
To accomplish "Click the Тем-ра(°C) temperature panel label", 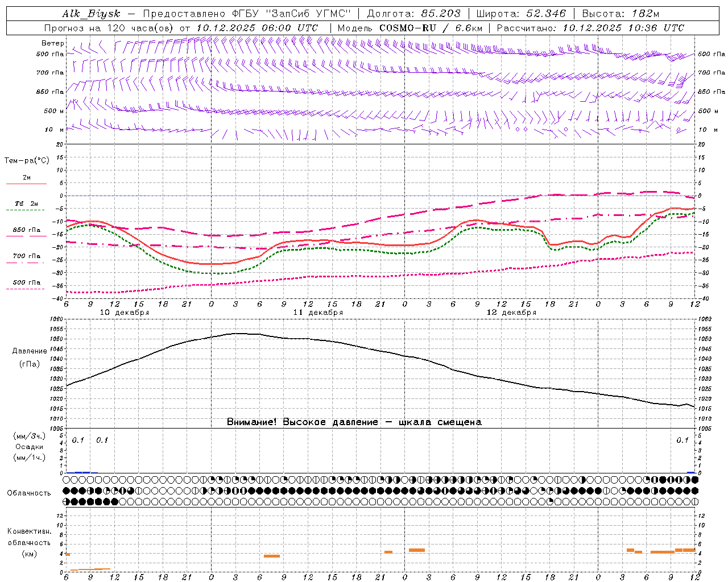I will [x=27, y=161].
